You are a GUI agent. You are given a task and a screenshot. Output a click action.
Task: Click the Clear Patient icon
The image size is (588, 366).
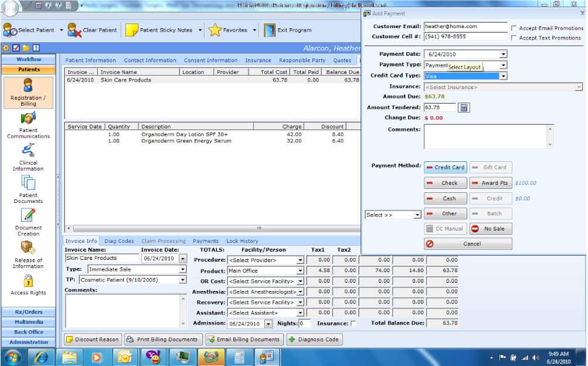click(74, 30)
